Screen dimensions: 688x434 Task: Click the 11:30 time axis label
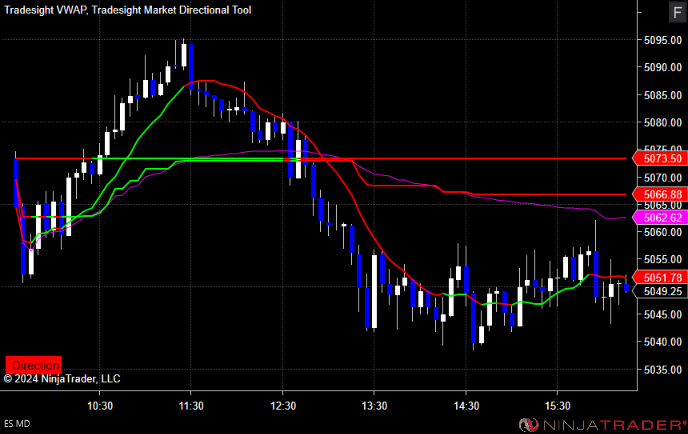pos(191,405)
